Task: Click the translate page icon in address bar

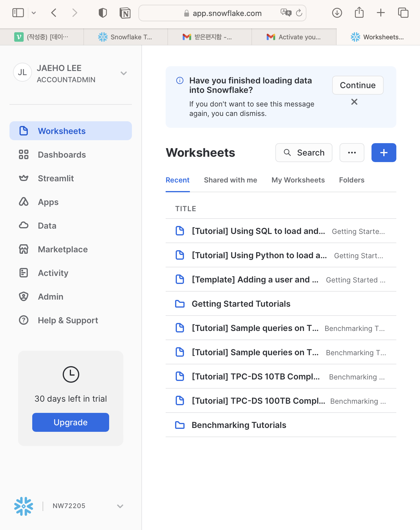Action: click(286, 12)
